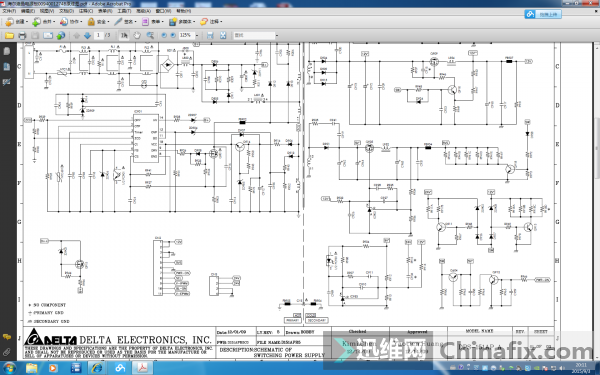
Task: Open the Attachments paperclip panel
Action: pyautogui.click(x=7, y=351)
